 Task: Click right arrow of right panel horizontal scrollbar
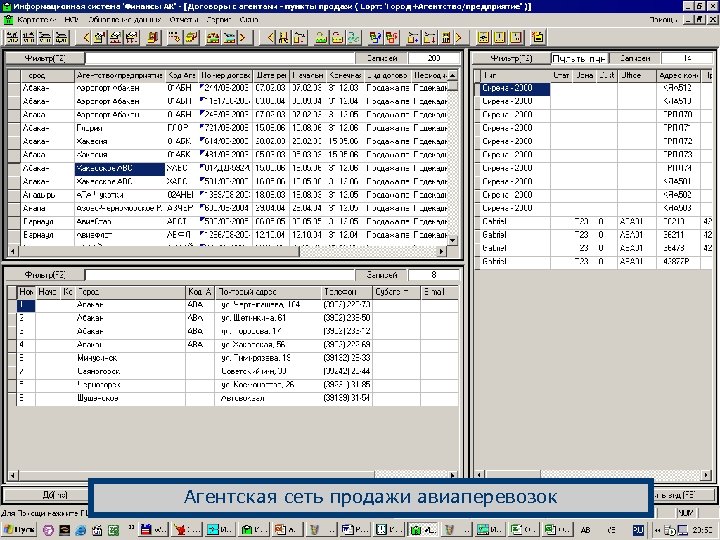tap(706, 474)
